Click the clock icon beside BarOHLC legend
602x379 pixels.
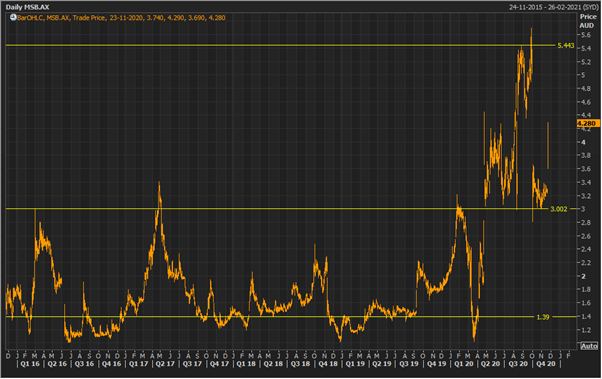13,17
